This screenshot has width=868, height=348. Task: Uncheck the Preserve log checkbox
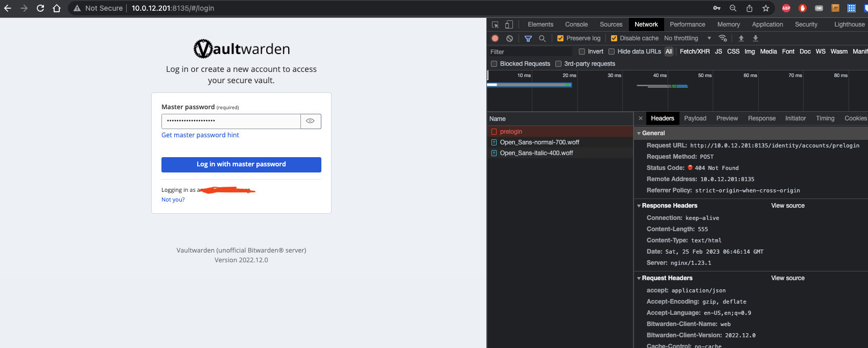[x=560, y=38]
